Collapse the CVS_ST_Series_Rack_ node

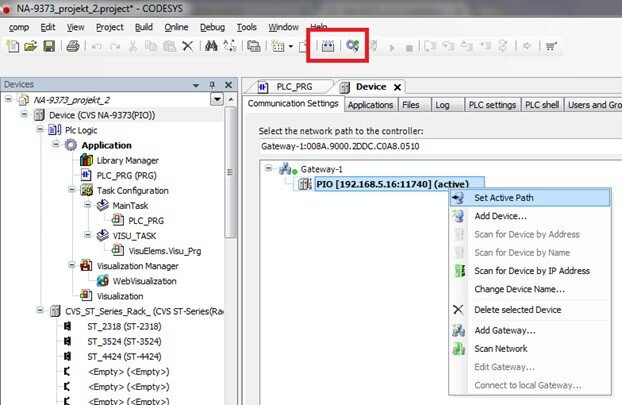[40, 310]
